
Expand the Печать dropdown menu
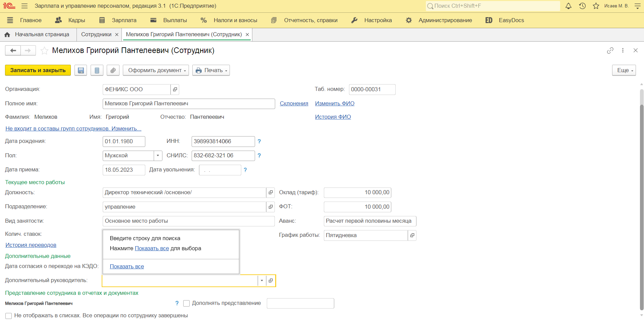point(211,70)
